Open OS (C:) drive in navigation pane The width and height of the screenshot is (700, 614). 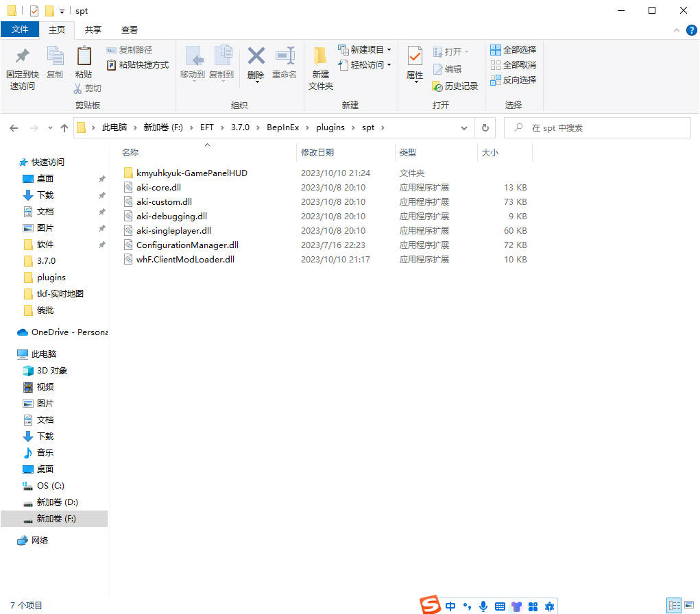[x=51, y=486]
